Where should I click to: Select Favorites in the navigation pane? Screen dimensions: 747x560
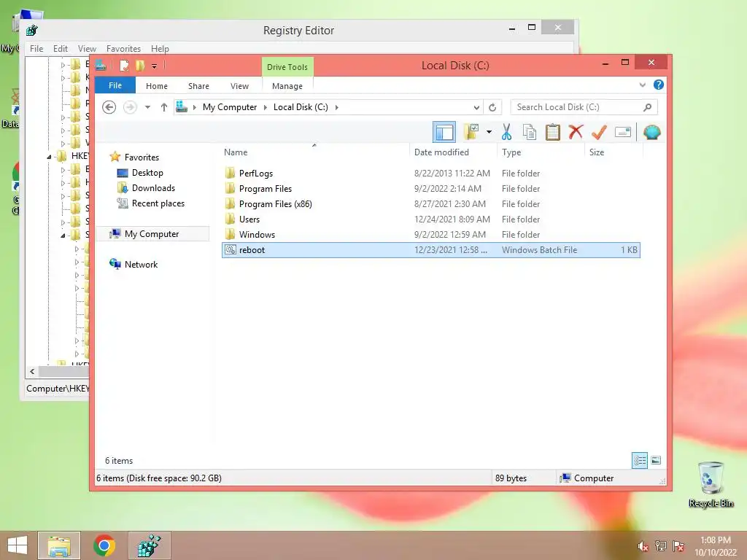click(142, 157)
